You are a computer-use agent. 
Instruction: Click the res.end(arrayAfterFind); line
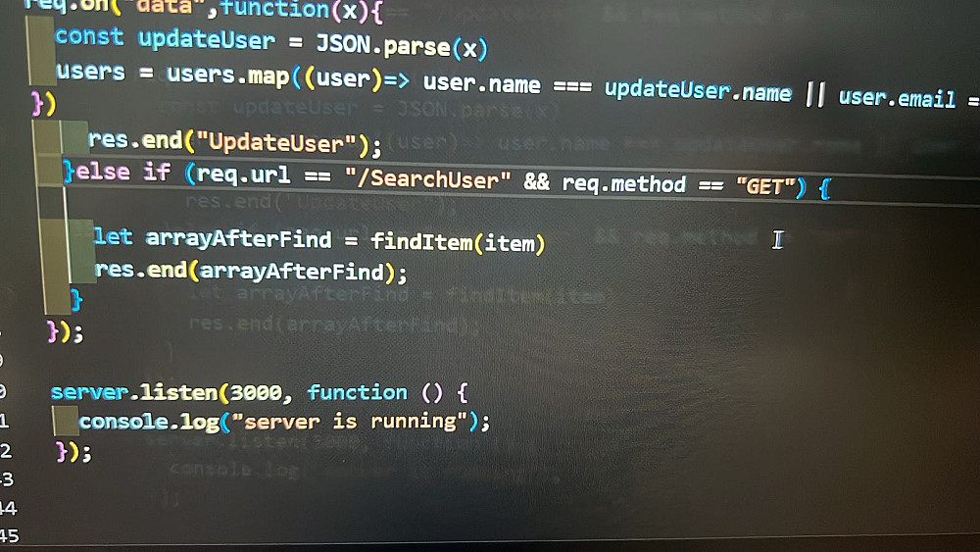[x=251, y=272]
